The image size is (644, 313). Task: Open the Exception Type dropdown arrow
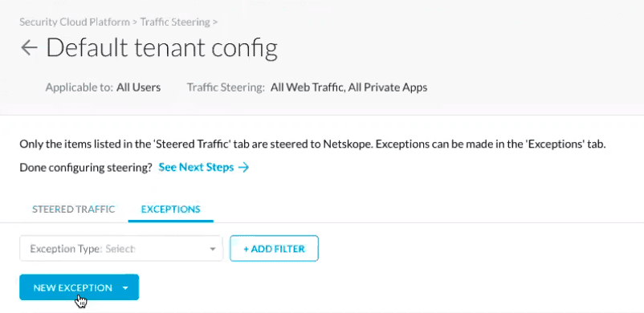click(x=212, y=249)
